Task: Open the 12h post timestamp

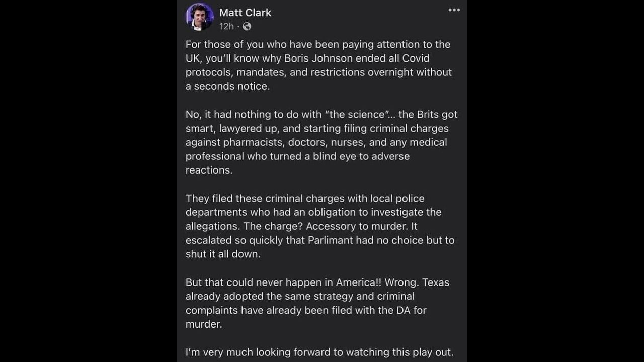Action: tap(226, 26)
